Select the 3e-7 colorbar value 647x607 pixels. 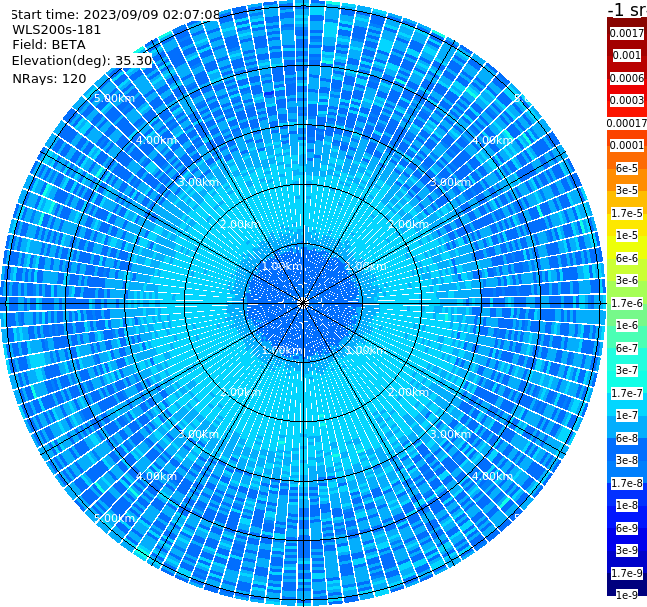click(x=627, y=370)
